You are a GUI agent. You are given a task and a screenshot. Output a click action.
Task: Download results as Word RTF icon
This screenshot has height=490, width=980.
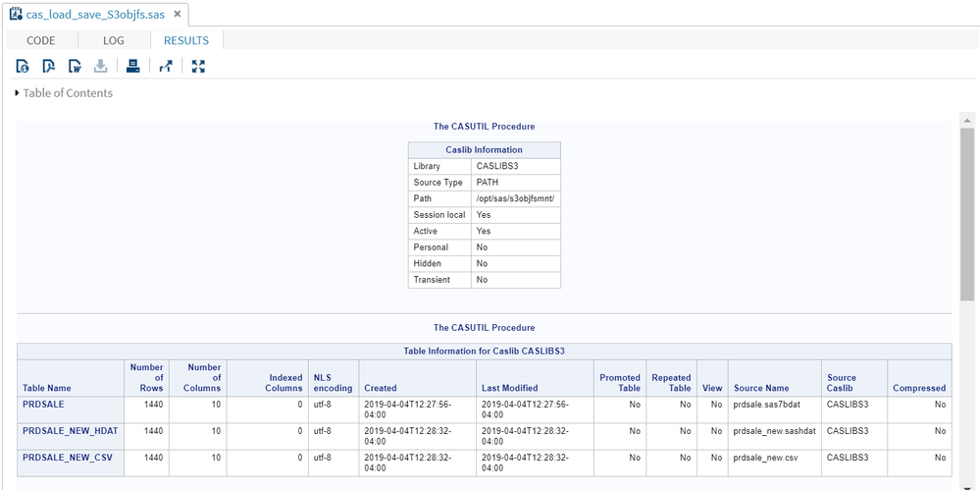pos(75,67)
